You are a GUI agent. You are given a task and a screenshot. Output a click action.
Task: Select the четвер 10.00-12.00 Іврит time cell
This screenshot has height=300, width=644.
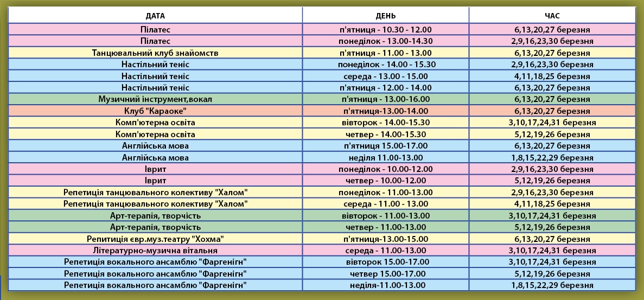385,180
